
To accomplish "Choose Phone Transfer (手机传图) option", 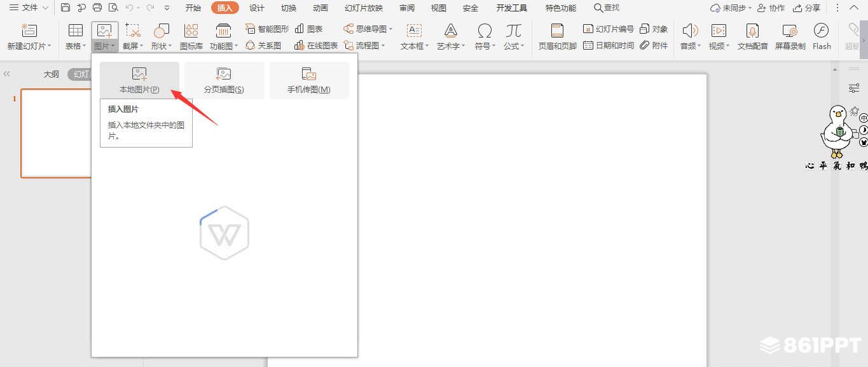I will (309, 80).
